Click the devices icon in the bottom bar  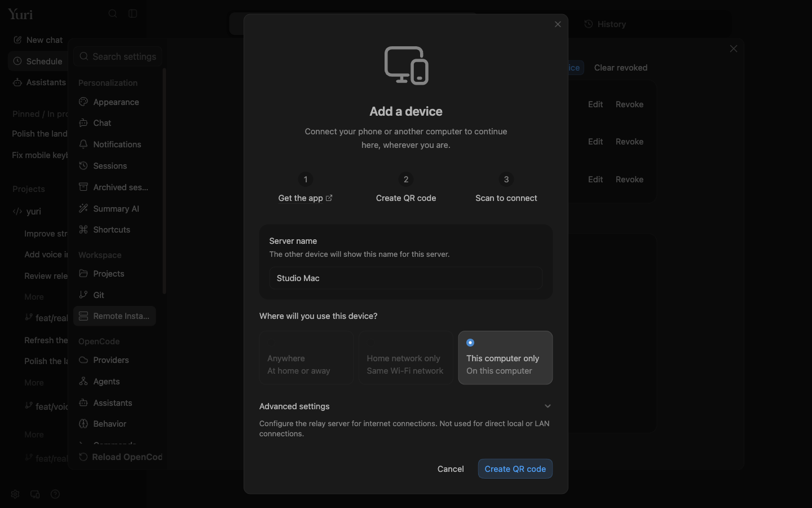pos(35,494)
